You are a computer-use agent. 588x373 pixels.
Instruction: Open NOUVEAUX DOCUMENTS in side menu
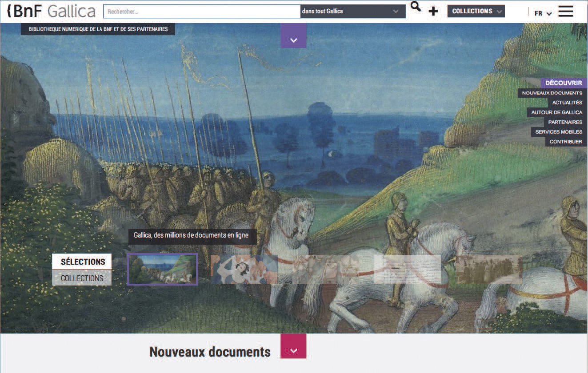[552, 93]
